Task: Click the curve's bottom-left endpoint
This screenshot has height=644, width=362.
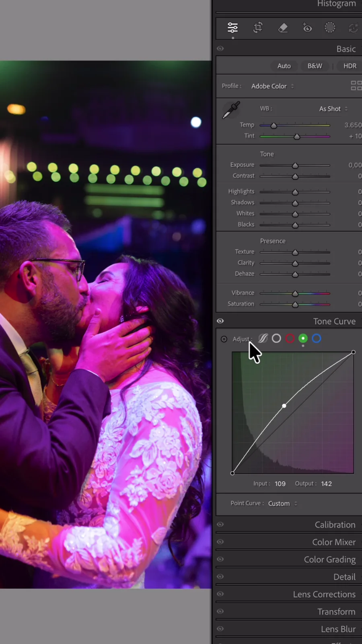Action: [232, 473]
